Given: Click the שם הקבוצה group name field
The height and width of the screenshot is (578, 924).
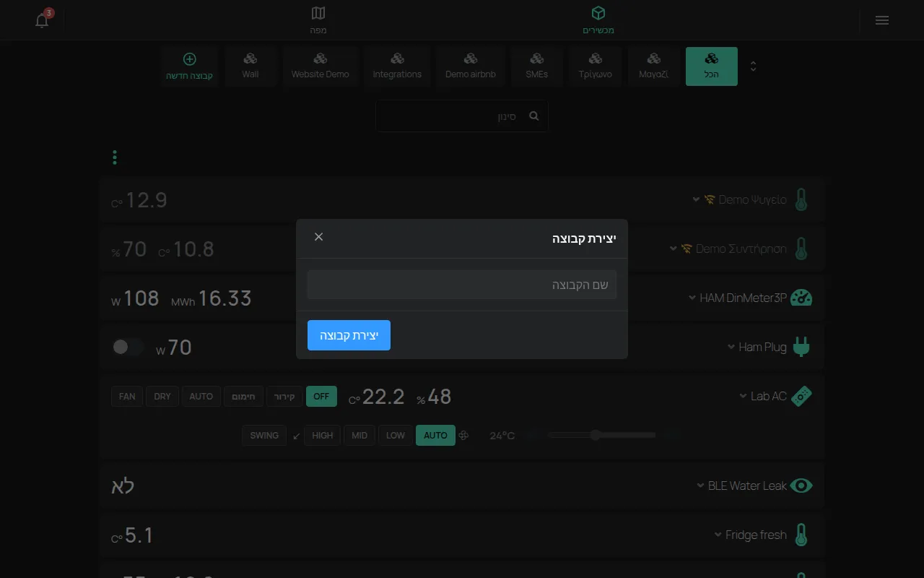Looking at the screenshot, I should [462, 285].
